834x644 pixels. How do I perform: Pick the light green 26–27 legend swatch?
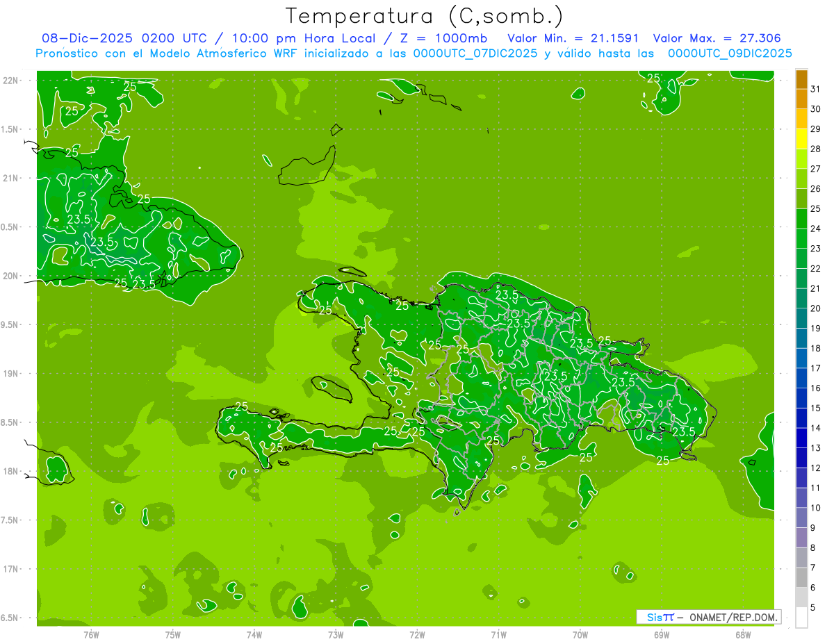tap(801, 179)
